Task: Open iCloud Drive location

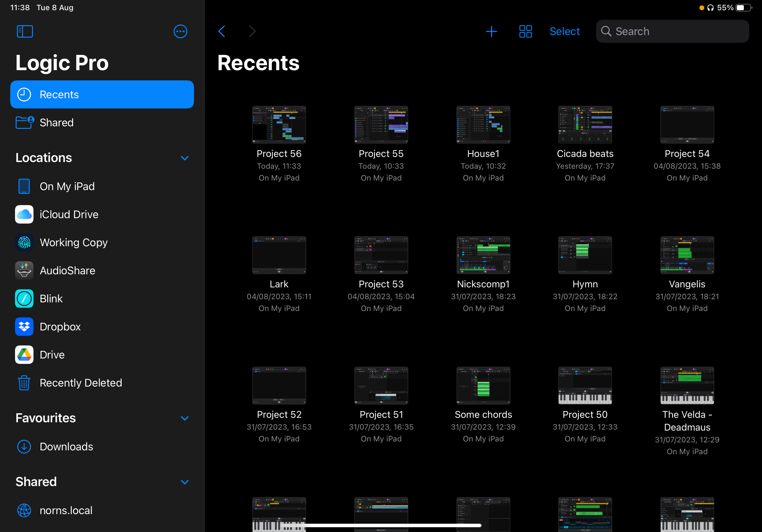Action: pos(102,214)
